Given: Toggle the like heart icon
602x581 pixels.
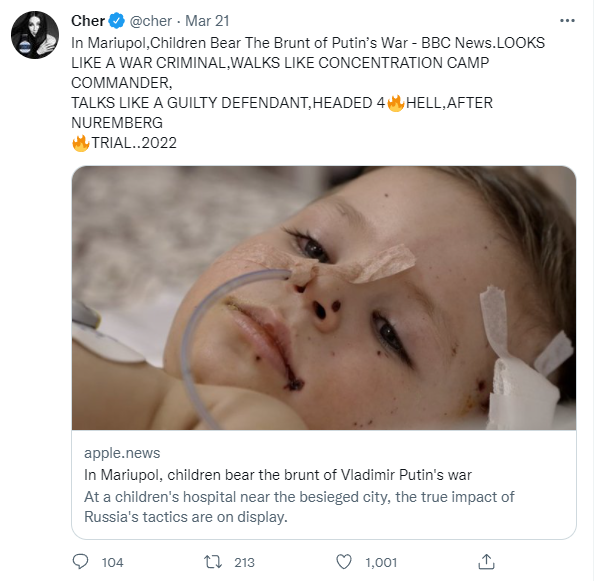Looking at the screenshot, I should pyautogui.click(x=344, y=562).
